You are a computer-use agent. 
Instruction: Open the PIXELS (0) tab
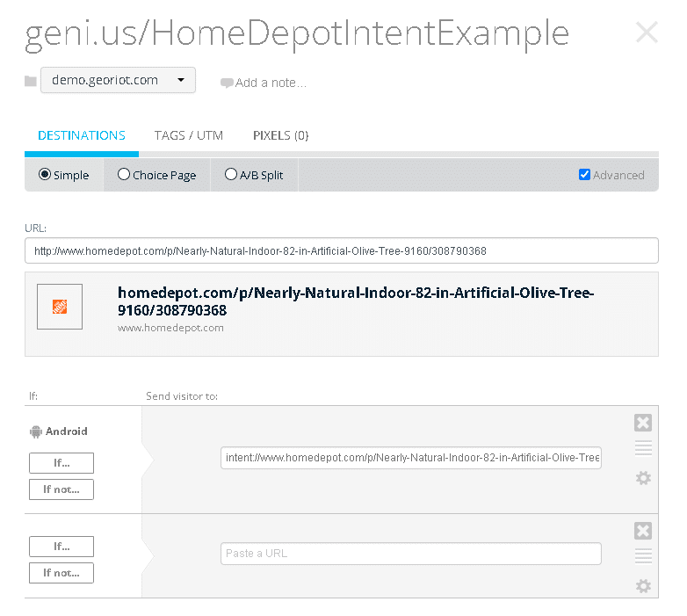280,135
